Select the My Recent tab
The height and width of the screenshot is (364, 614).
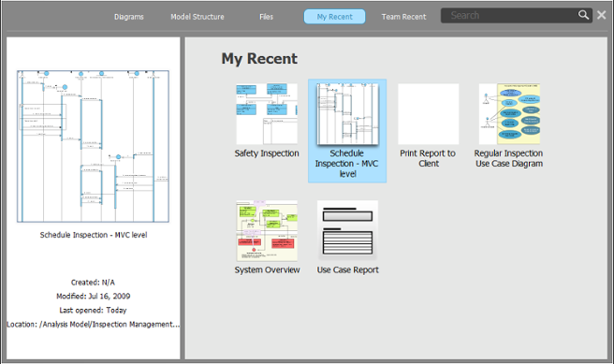click(334, 17)
